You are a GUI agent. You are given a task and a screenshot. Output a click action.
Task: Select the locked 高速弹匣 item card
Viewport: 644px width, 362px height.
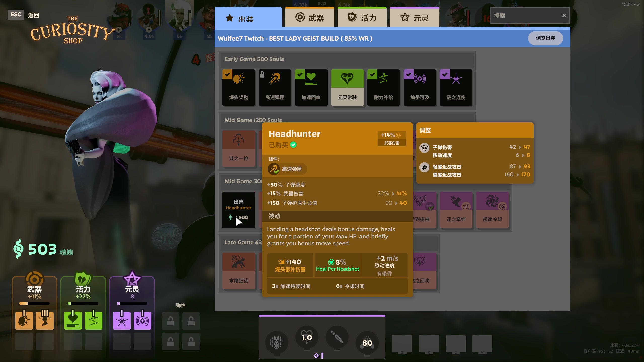(x=275, y=87)
